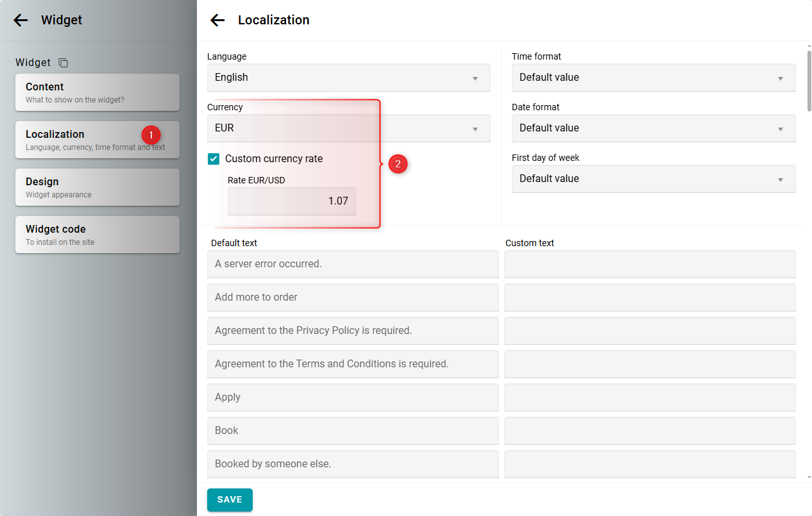Expand the Currency dropdown showing EUR
This screenshot has width=812, height=516.
pyautogui.click(x=348, y=128)
